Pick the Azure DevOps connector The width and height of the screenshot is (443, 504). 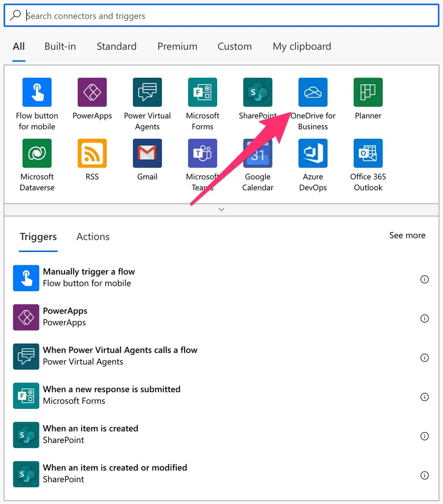(x=313, y=154)
